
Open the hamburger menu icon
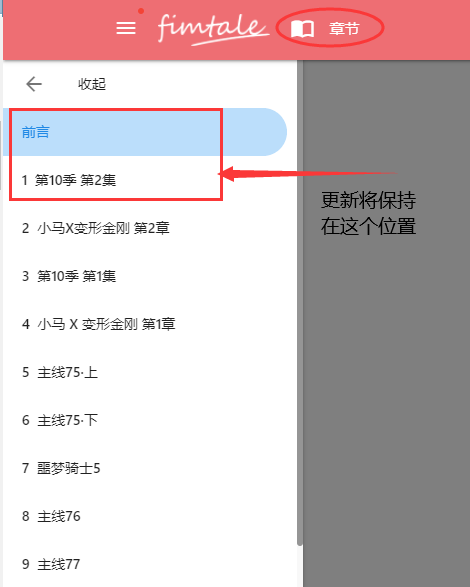126,28
